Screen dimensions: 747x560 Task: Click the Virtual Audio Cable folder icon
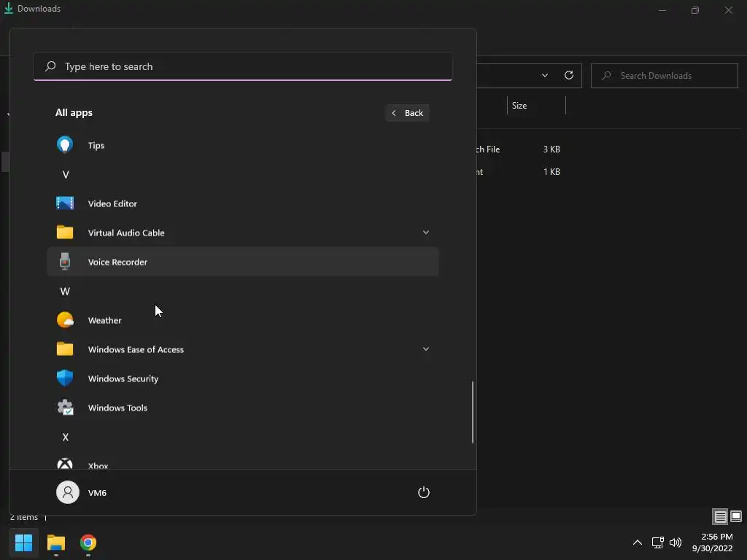coord(65,232)
